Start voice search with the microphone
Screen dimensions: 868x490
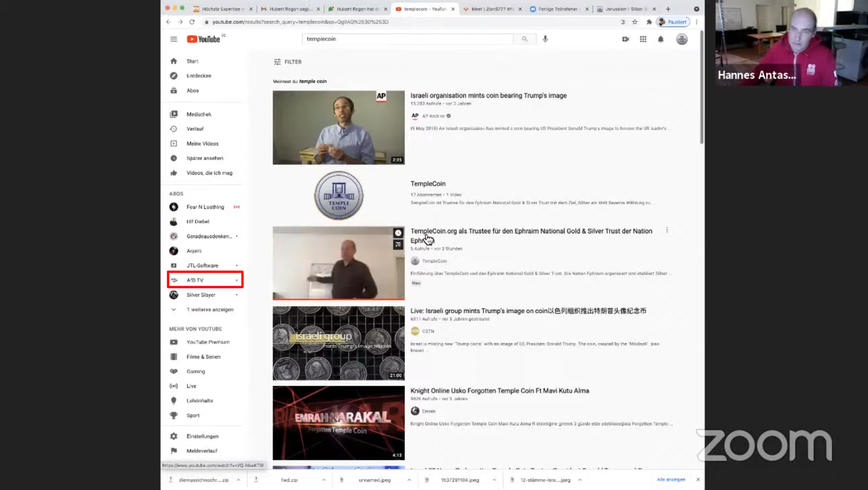(x=545, y=39)
